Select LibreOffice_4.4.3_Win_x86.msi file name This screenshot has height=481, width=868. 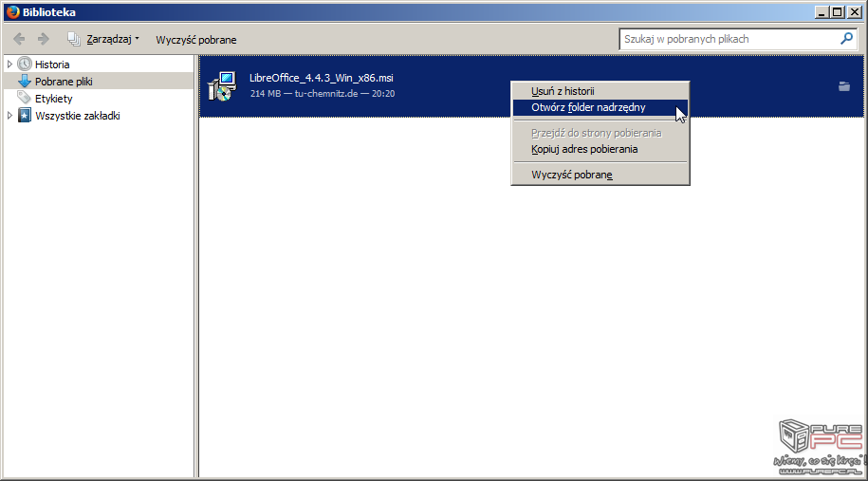point(321,78)
